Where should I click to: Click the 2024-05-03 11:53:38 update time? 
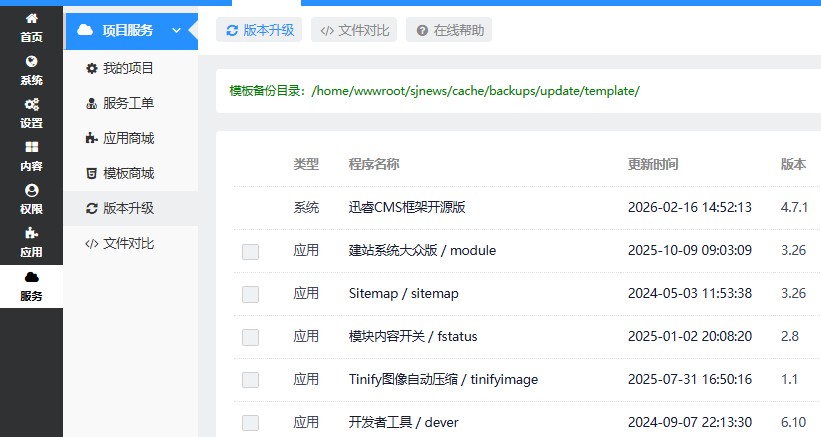(x=690, y=293)
